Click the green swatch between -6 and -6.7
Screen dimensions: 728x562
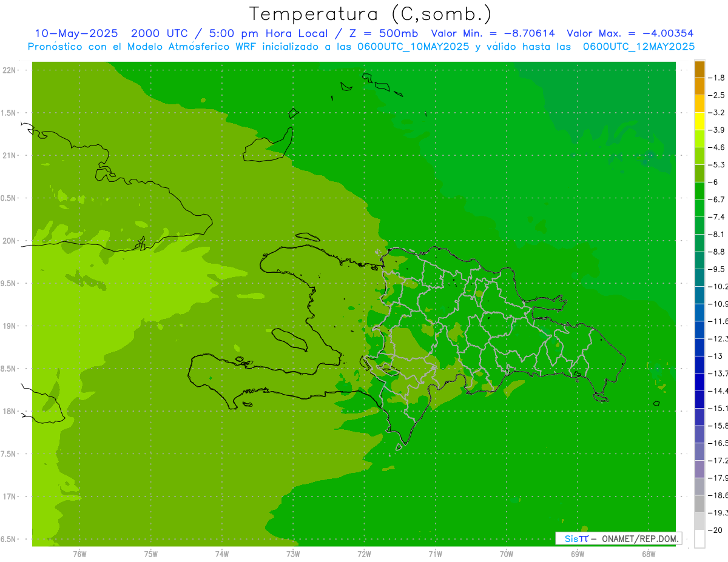click(699, 191)
